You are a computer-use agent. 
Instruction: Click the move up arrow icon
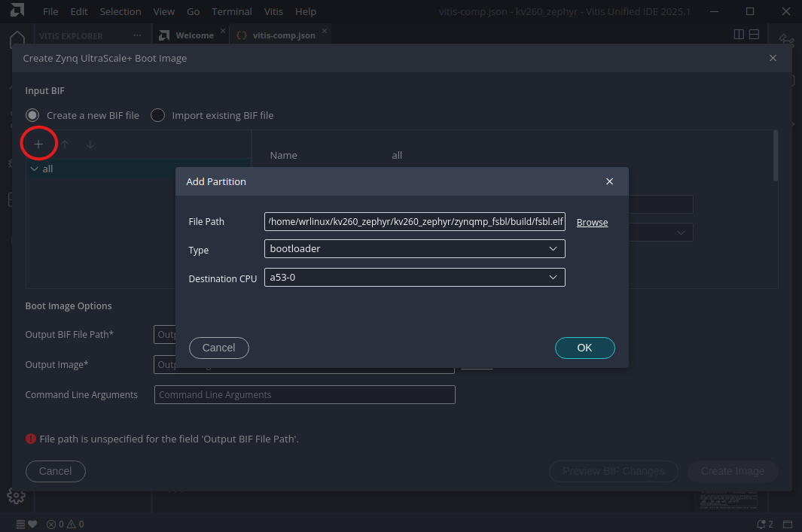[65, 144]
